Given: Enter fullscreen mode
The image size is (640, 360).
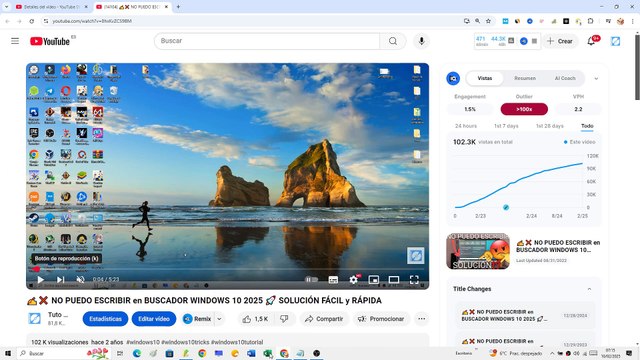Looking at the screenshot, I should pyautogui.click(x=414, y=280).
